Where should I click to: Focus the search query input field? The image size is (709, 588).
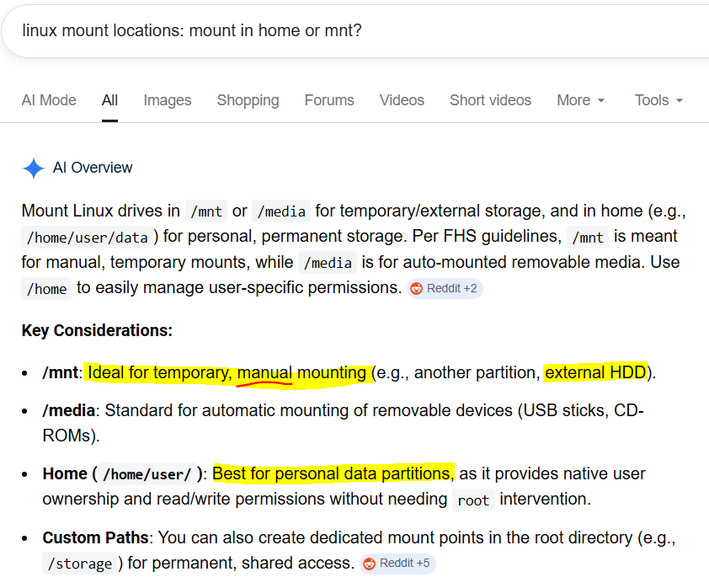[337, 30]
